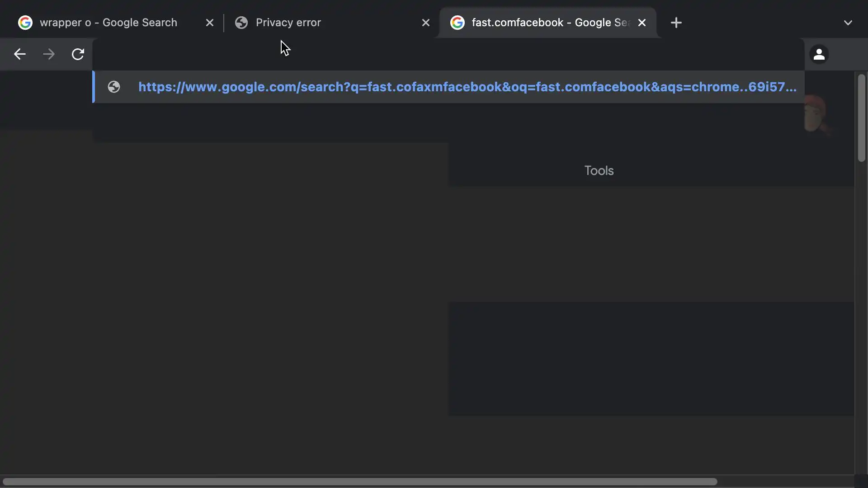Screen dimensions: 868x488
Task: Expand the tab search chevron
Action: coord(848,23)
